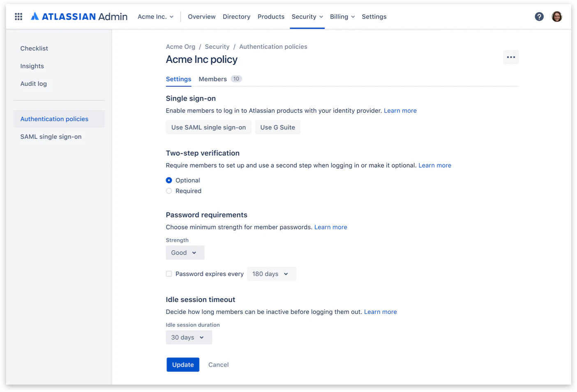577x392 pixels.
Task: Switch to the Members tab
Action: point(212,78)
